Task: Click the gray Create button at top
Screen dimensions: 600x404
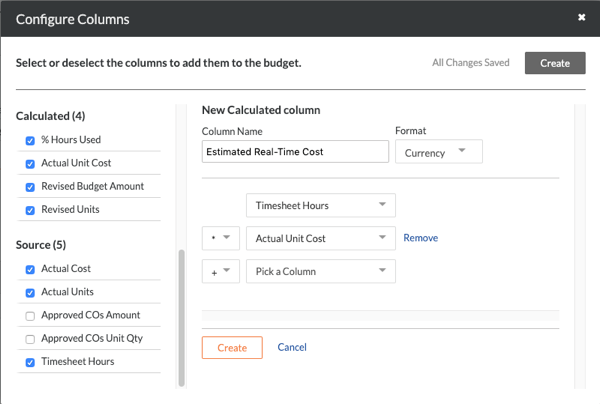Action: [555, 63]
